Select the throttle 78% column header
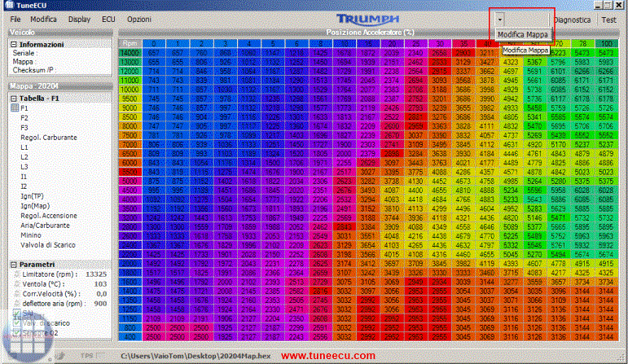 click(582, 44)
